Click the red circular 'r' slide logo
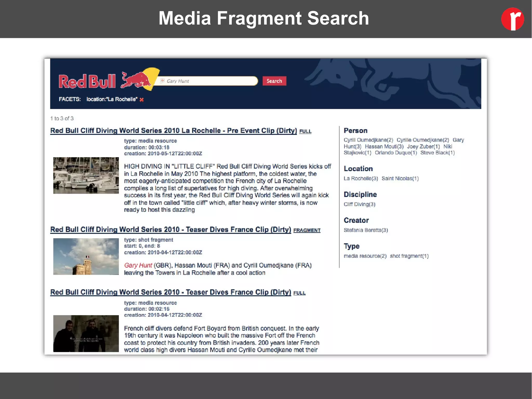Image resolution: width=532 pixels, height=399 pixels. pos(513,19)
